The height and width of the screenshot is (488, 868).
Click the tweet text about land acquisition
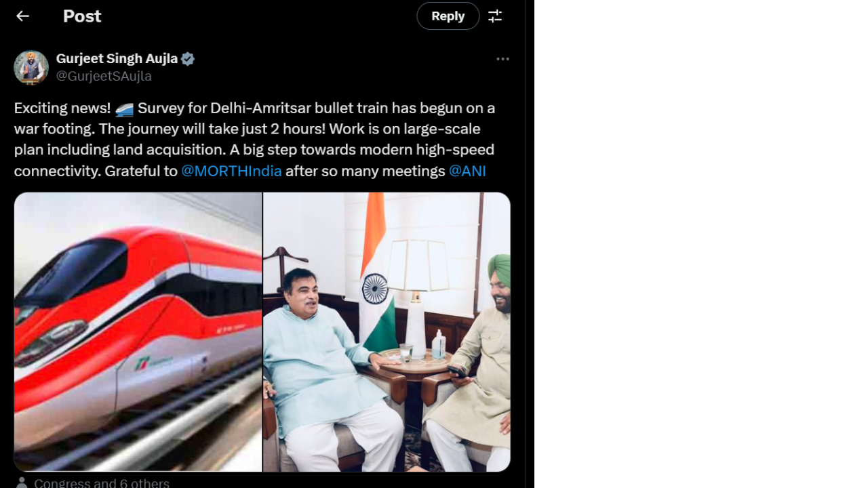tap(254, 150)
